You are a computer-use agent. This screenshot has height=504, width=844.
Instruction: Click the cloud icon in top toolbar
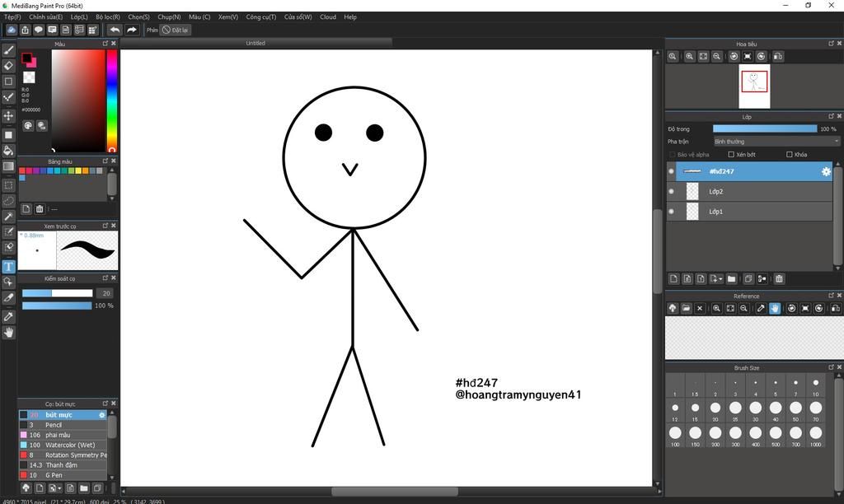point(12,30)
